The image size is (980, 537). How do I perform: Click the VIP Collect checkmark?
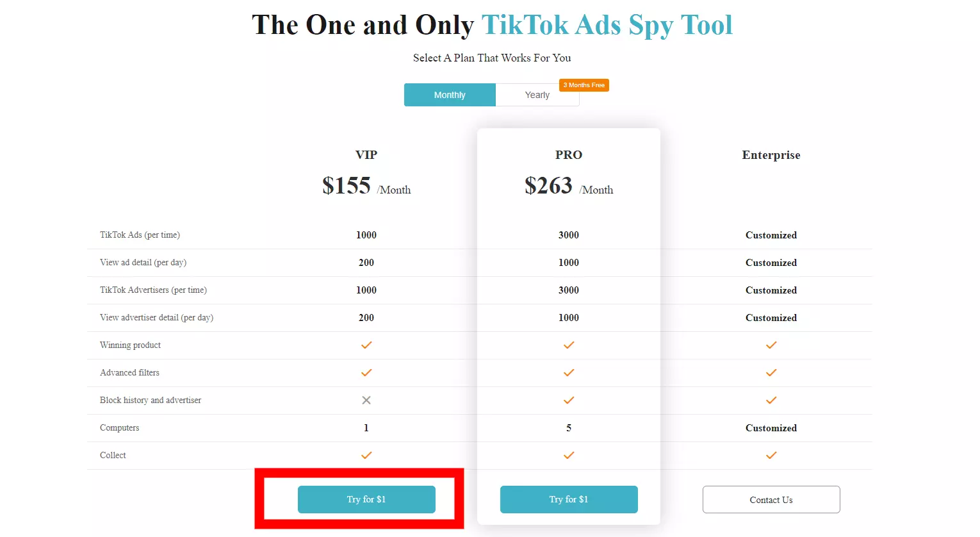[x=366, y=455]
